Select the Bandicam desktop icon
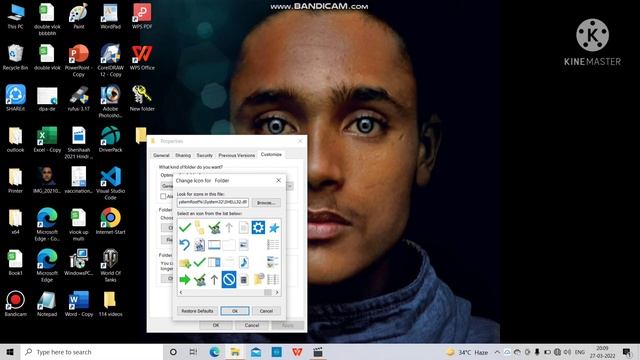 tap(16, 303)
